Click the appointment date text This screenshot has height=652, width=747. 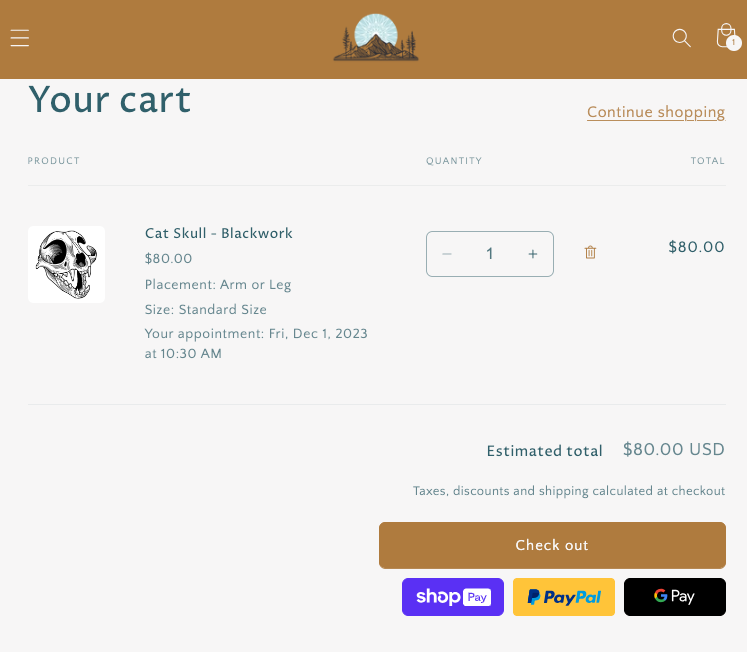pos(256,343)
